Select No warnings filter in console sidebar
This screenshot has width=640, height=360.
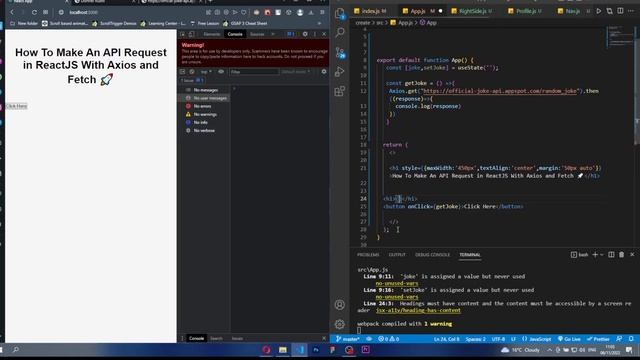[x=205, y=114]
